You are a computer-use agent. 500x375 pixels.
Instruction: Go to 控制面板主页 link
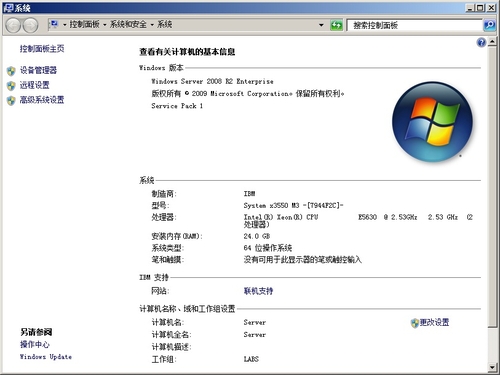point(42,49)
